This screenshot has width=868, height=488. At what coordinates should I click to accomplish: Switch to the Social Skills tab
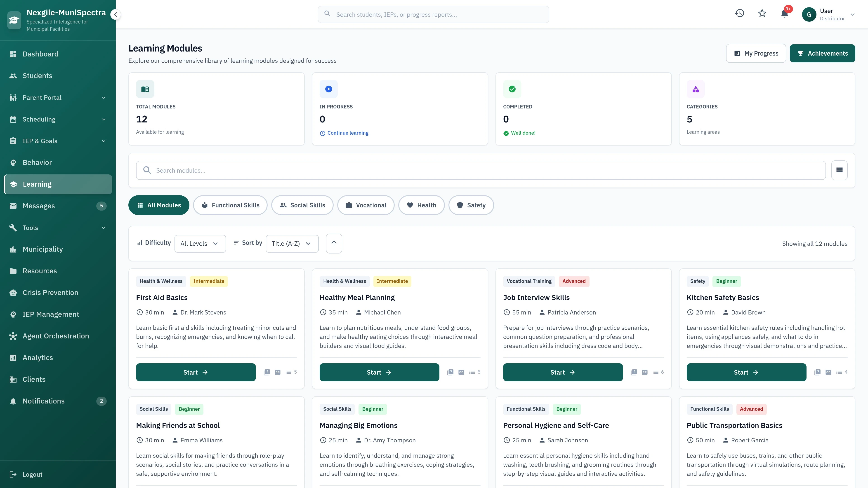302,205
